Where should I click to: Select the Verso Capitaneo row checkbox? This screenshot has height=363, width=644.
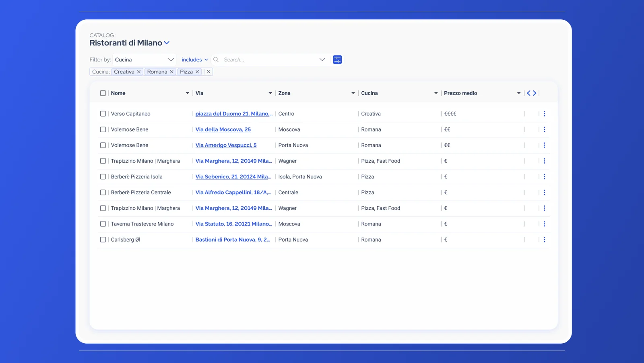(103, 114)
